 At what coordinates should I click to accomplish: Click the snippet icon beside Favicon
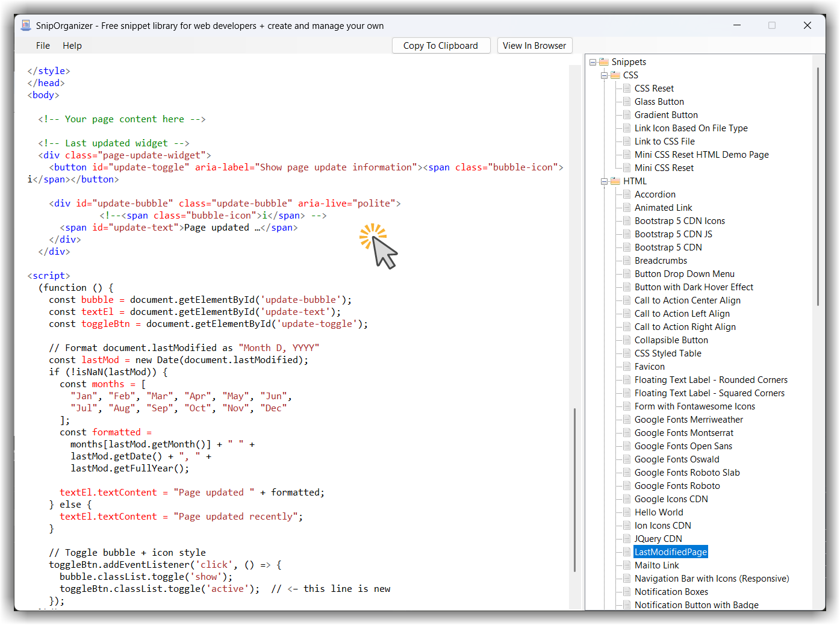tap(627, 367)
